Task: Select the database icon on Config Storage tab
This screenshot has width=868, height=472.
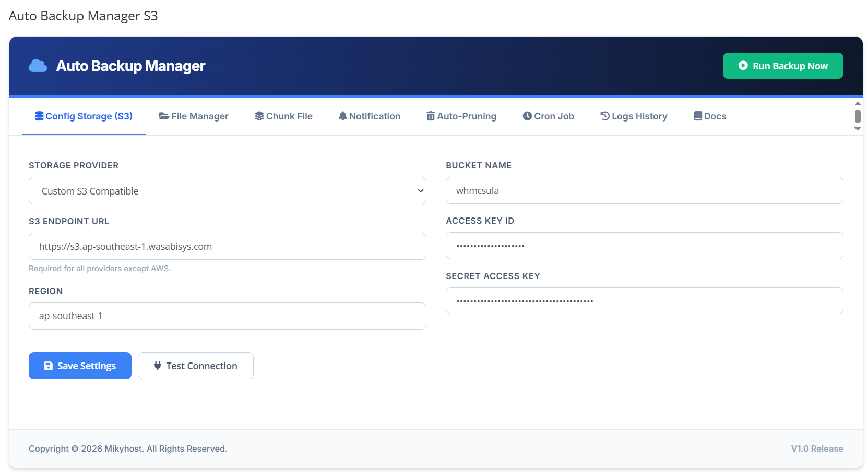Action: [x=39, y=116]
